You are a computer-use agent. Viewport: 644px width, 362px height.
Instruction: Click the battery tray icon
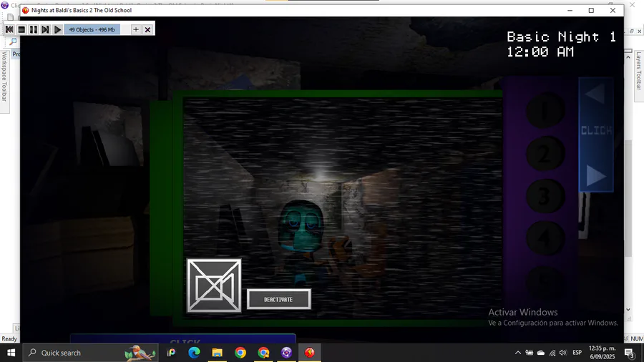tap(530, 353)
